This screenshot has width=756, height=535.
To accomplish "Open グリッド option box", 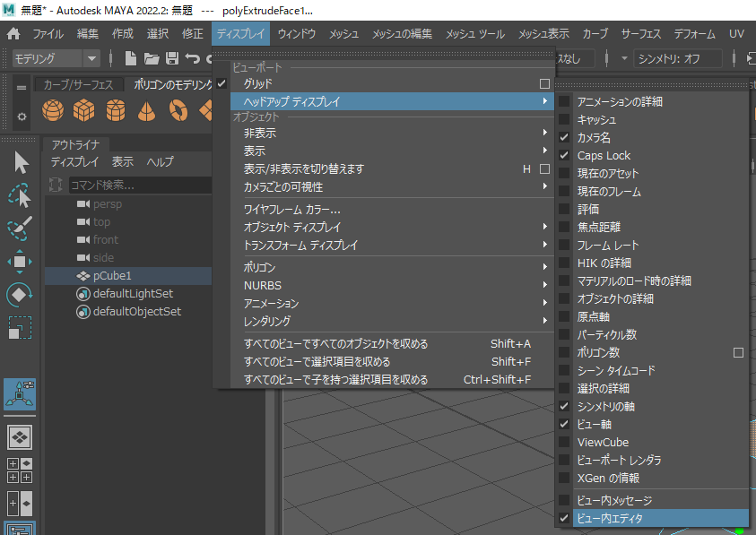I will [x=545, y=84].
